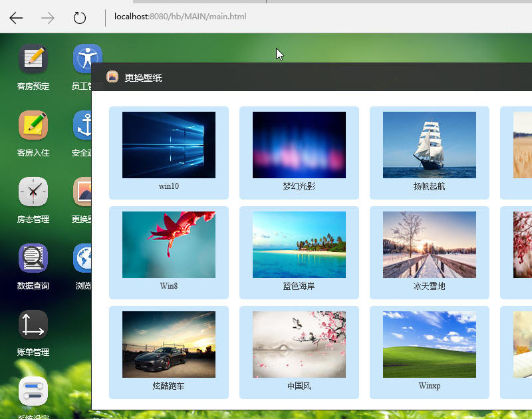Reload the page

click(x=80, y=18)
